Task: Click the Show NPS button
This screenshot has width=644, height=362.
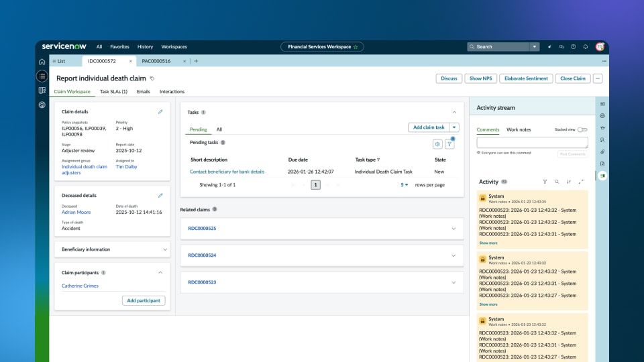Action: [x=480, y=78]
